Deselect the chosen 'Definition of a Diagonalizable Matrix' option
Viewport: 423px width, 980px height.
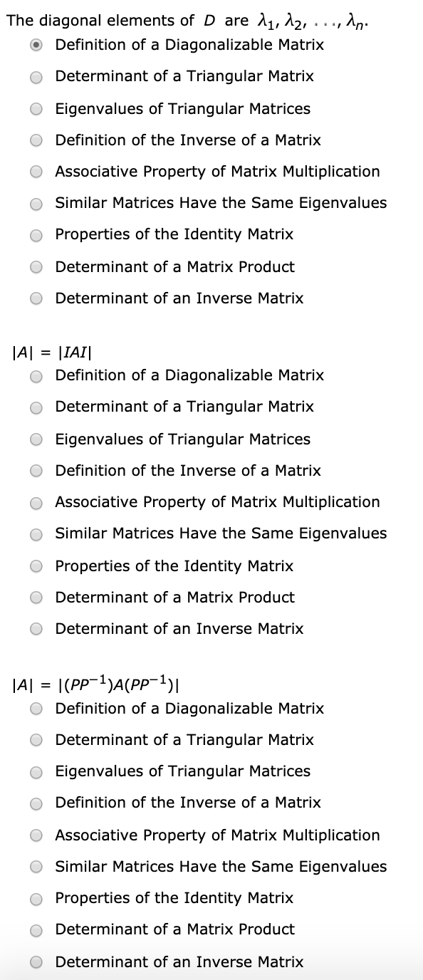point(36,45)
